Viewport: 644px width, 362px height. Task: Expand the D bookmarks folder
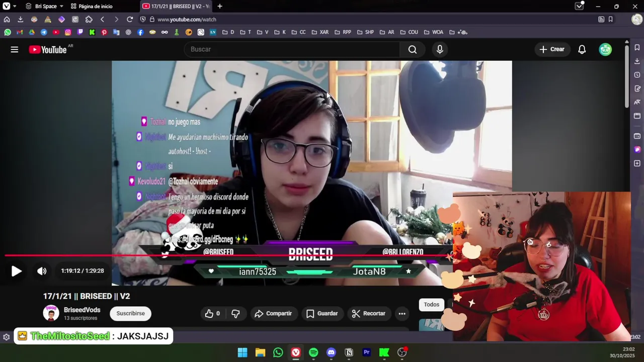point(228,32)
